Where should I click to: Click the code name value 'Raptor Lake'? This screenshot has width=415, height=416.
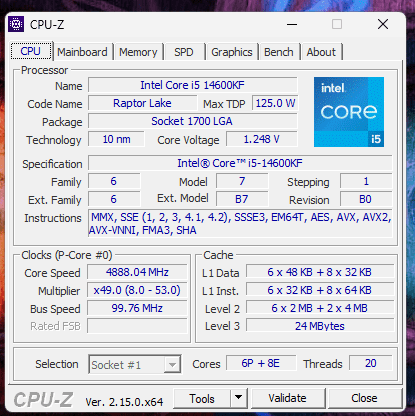pyautogui.click(x=143, y=103)
